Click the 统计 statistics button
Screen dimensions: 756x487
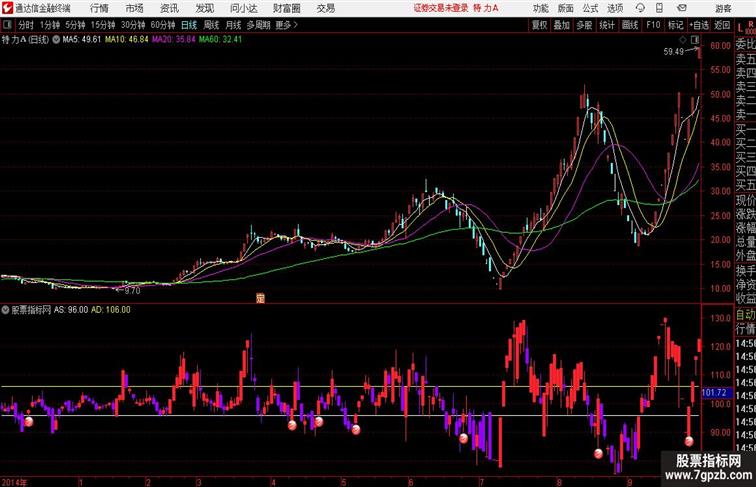[607, 25]
